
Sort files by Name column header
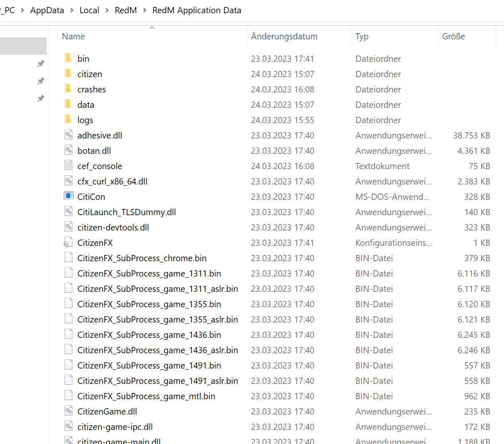(x=73, y=36)
